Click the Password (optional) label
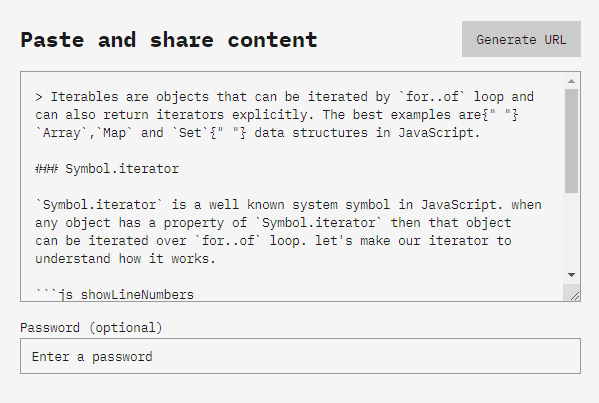 91,328
